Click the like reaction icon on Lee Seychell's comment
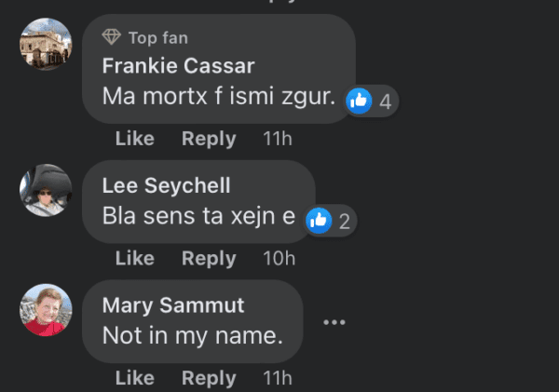Image resolution: width=559 pixels, height=392 pixels. click(319, 221)
